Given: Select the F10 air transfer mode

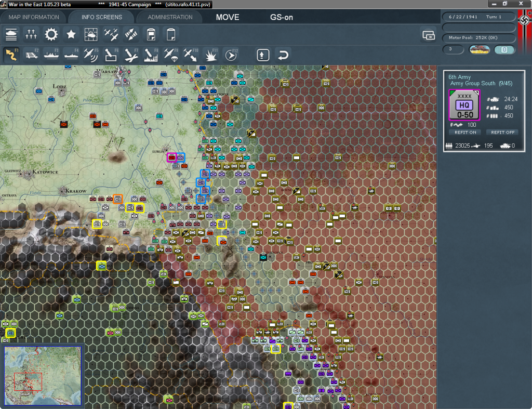Looking at the screenshot, I should pyautogui.click(x=191, y=55).
